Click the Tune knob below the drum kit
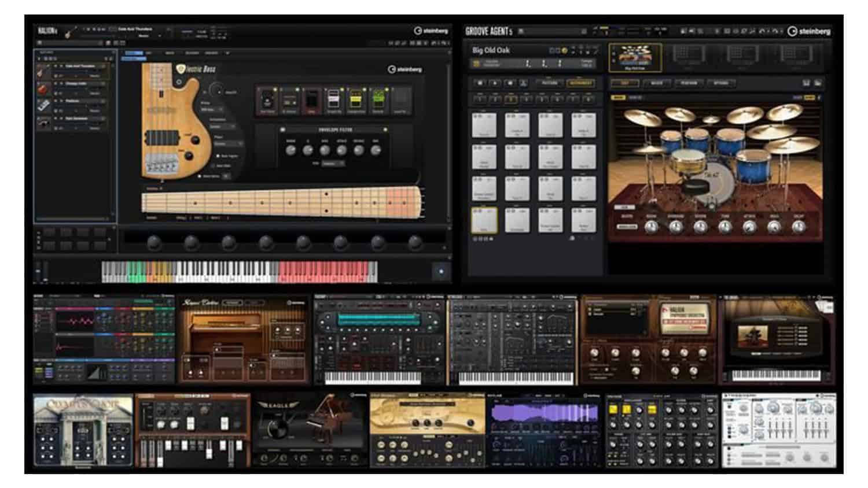868x488 pixels. coord(725,227)
